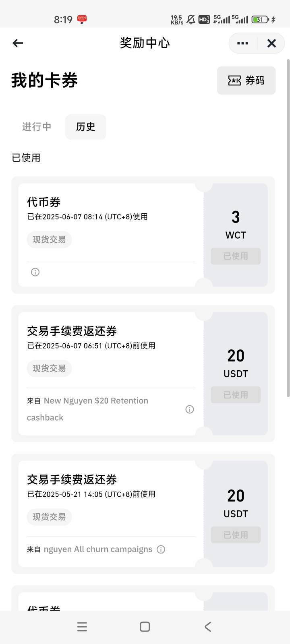Image resolution: width=290 pixels, height=644 pixels.
Task: Open the three-dot more options menu
Action: coord(242,43)
